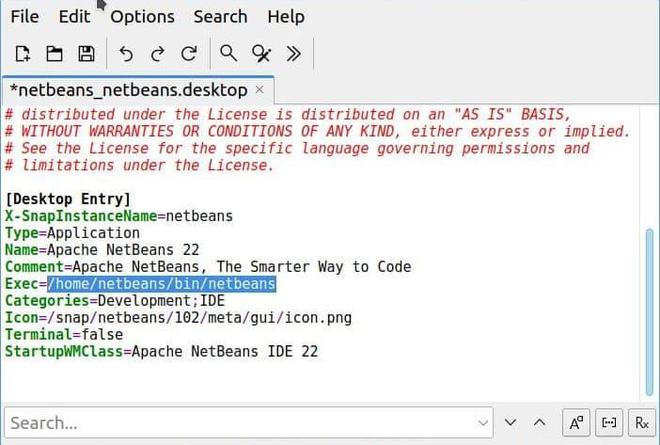Expand the search history dropdown arrow

[483, 422]
